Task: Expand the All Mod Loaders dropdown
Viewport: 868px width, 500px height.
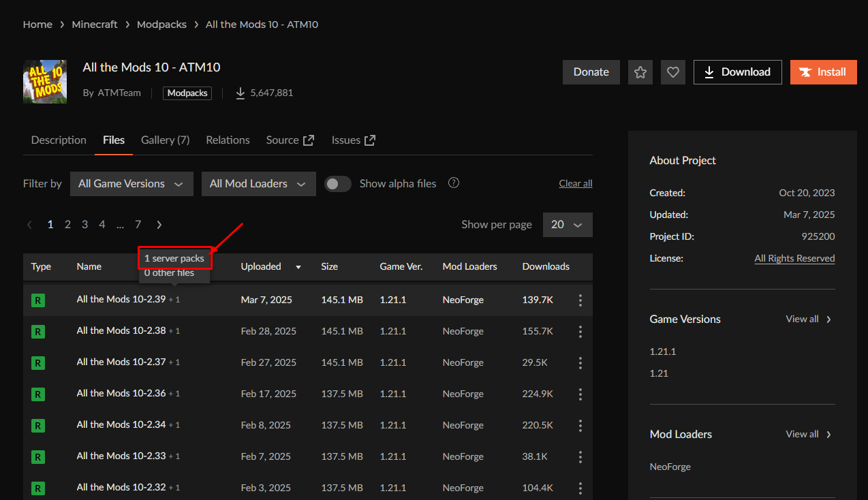Action: (x=258, y=184)
